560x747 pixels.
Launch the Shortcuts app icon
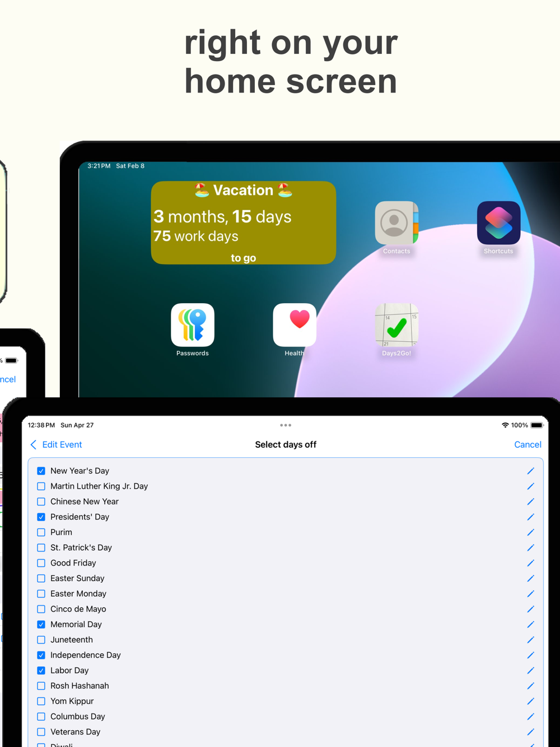pyautogui.click(x=498, y=223)
